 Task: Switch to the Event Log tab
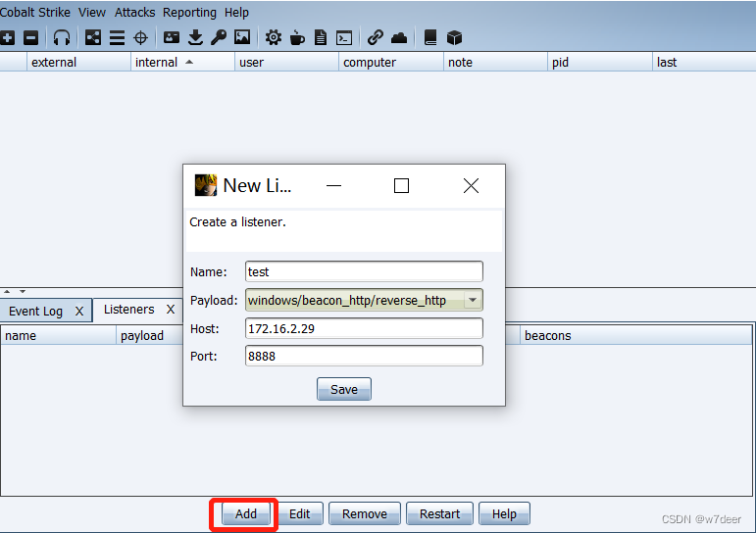tap(35, 312)
